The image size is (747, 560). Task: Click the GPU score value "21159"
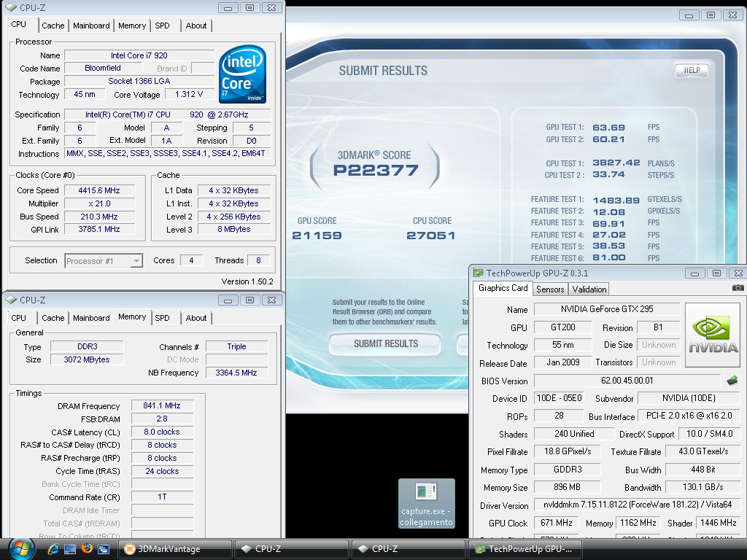click(317, 236)
